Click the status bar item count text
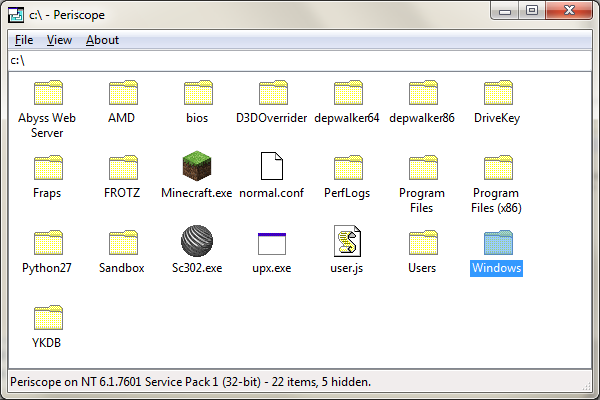Image resolution: width=600 pixels, height=400 pixels. [x=321, y=382]
